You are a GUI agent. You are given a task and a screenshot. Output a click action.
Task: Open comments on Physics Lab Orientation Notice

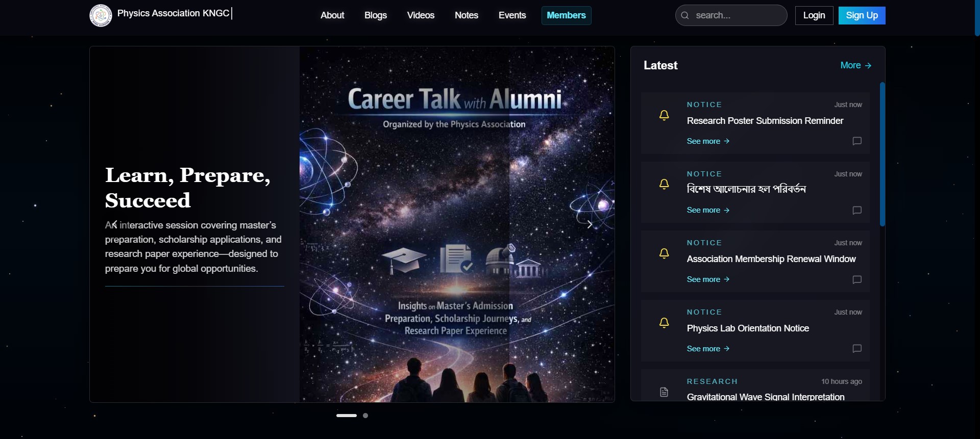(x=857, y=349)
